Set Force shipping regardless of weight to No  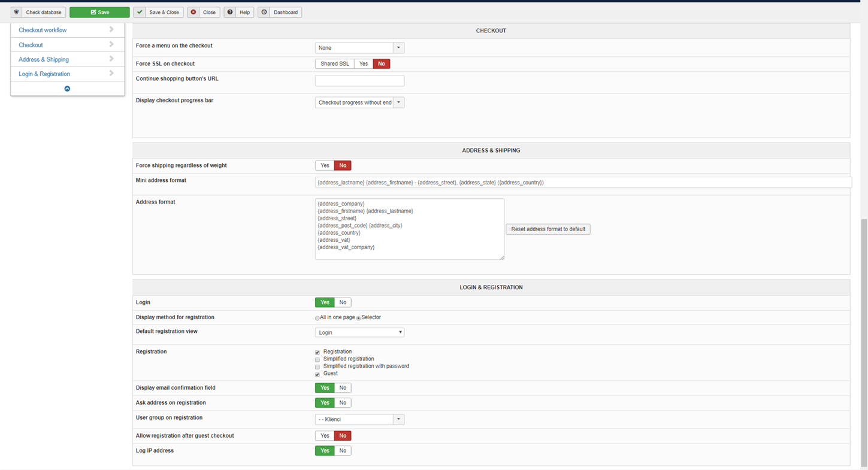(x=343, y=165)
